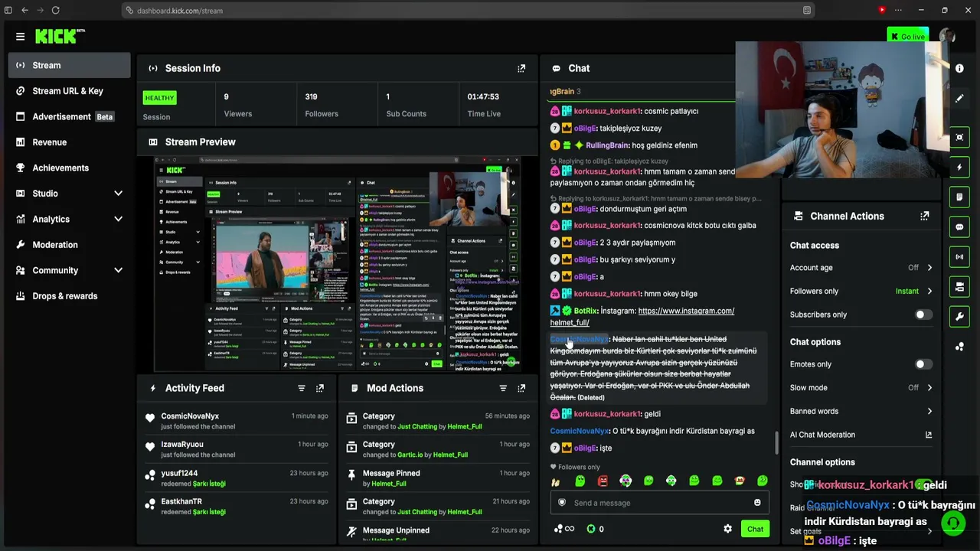980x551 pixels.
Task: Toggle the chat bubble widget icon
Action: 959,227
